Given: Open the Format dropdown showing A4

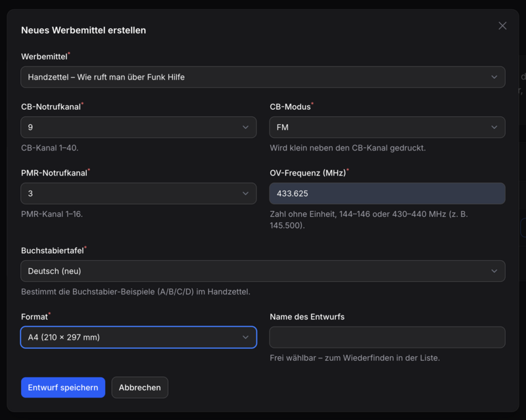Looking at the screenshot, I should click(139, 337).
